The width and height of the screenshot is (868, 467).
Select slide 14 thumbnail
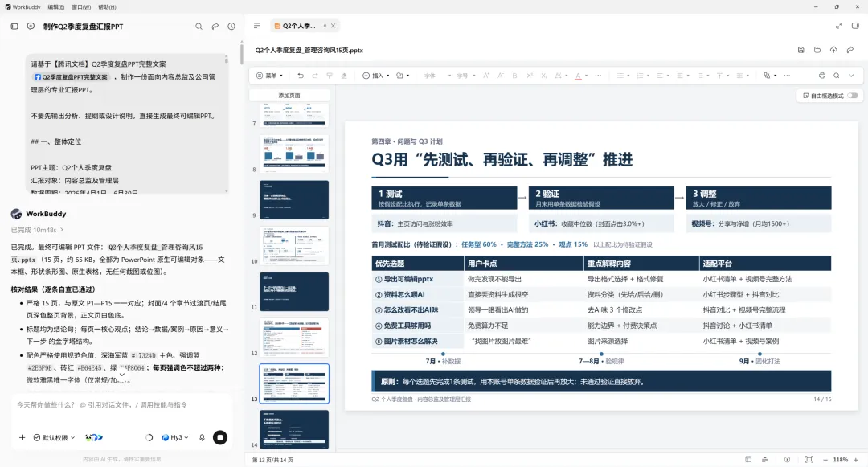294,429
